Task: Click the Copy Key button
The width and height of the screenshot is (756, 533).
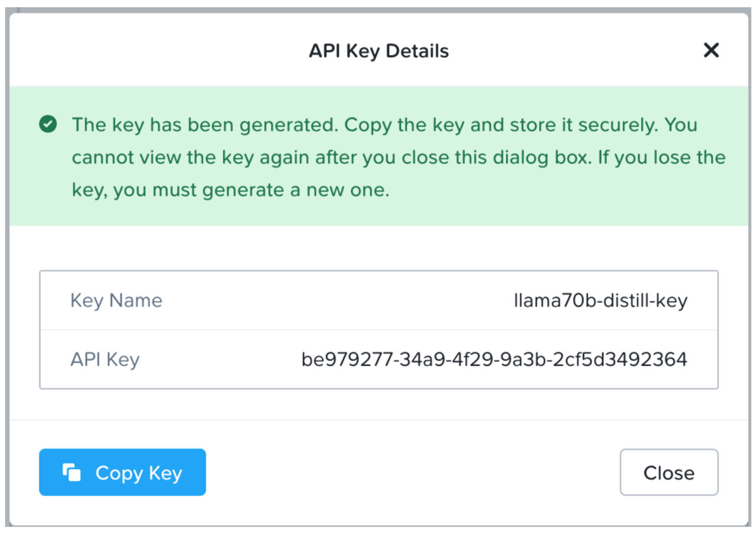Action: [x=122, y=472]
